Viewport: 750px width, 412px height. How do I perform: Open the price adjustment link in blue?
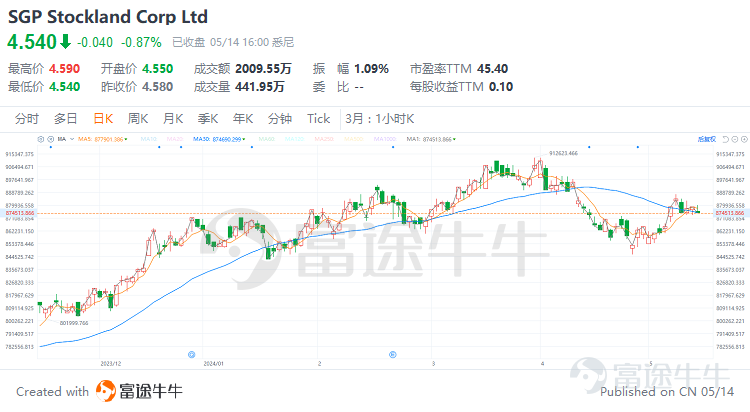(x=706, y=139)
